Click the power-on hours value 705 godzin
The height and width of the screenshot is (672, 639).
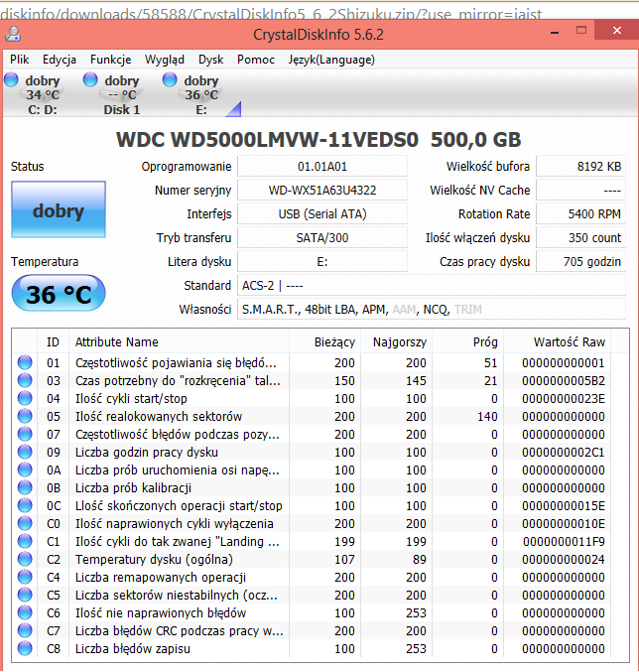point(580,261)
